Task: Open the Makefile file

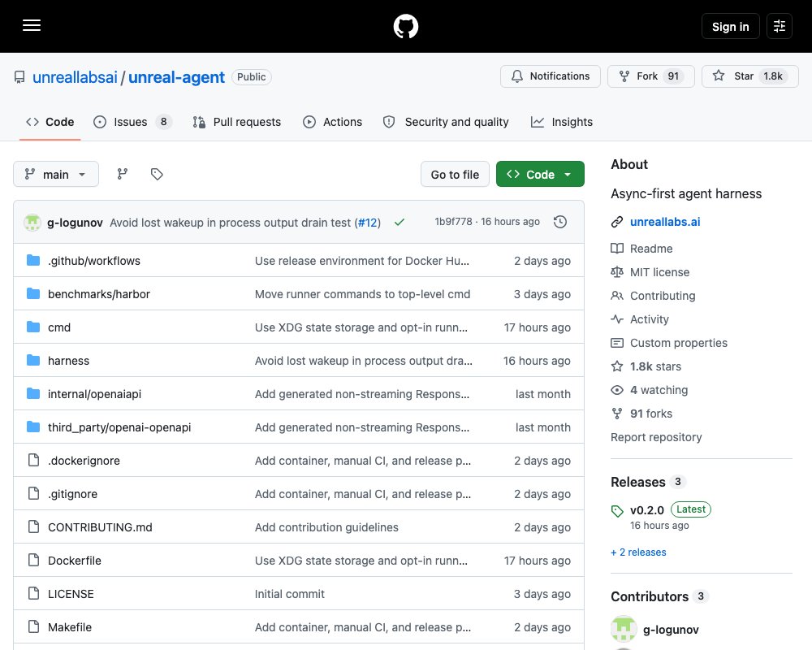Action: (x=70, y=627)
